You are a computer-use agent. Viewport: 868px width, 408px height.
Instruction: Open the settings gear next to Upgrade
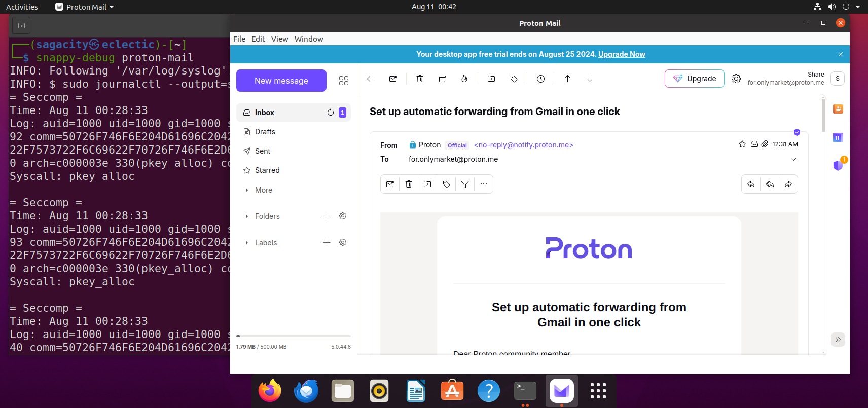click(x=736, y=79)
